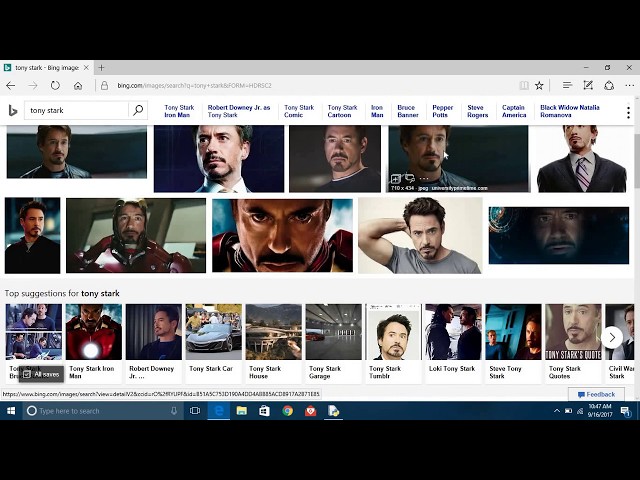
Task: Make a web note pen icon
Action: (588, 85)
